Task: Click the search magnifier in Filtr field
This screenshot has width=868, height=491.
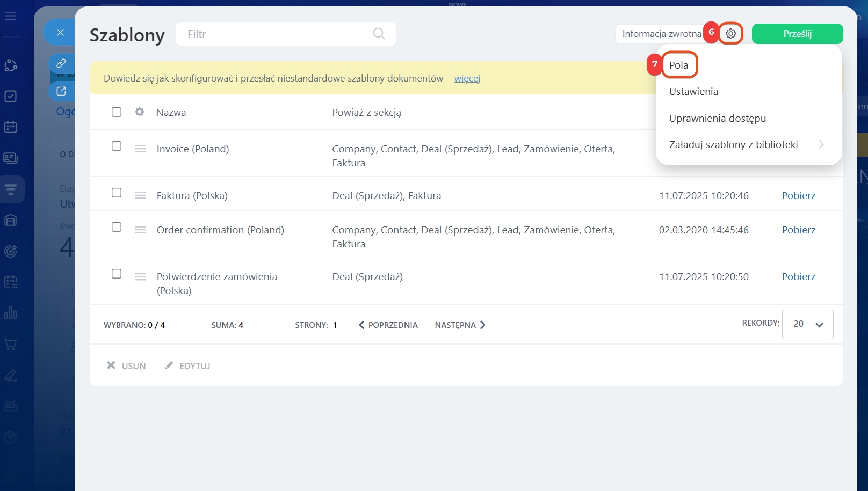Action: (x=379, y=34)
